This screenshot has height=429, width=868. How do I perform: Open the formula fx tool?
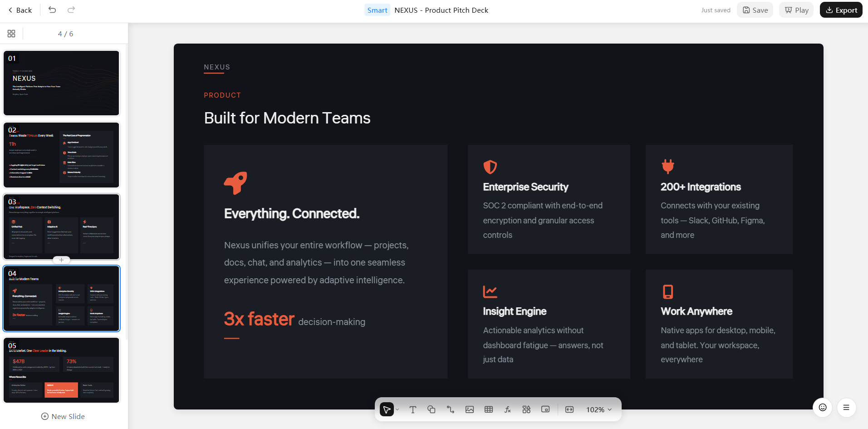tap(508, 409)
